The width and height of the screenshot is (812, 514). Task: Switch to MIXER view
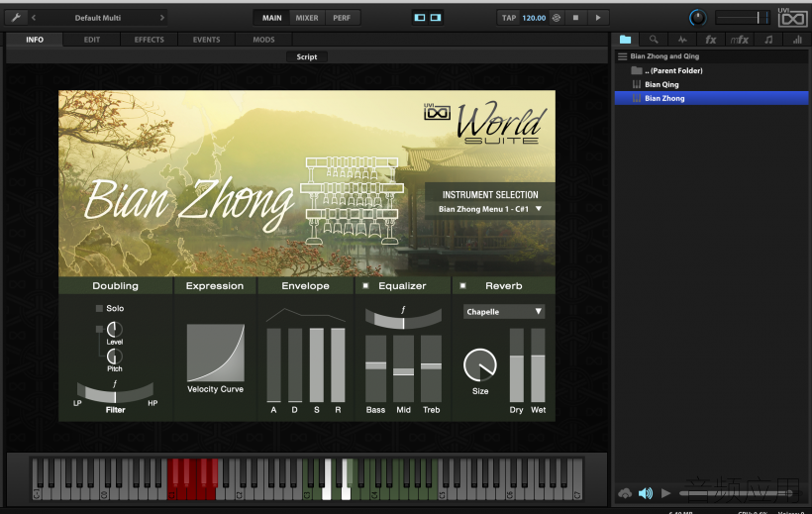307,18
